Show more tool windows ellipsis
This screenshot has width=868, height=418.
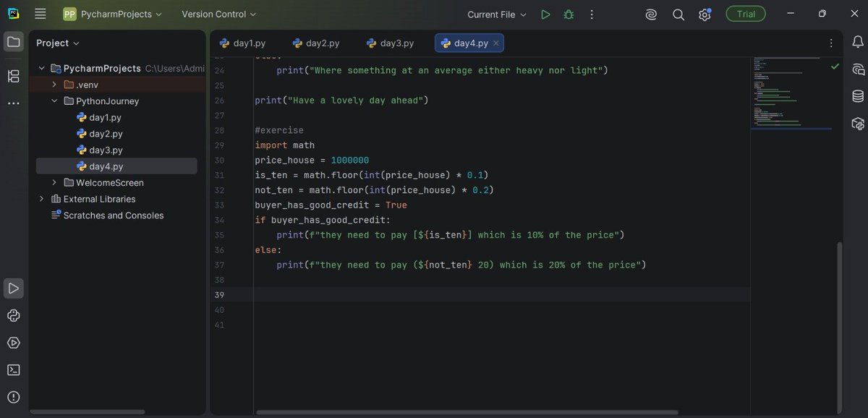pyautogui.click(x=13, y=103)
